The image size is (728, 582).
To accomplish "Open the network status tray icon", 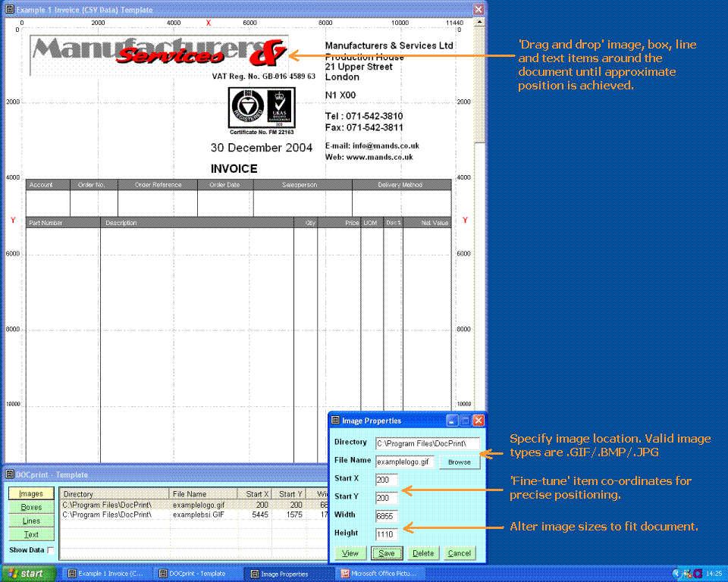I will tap(686, 574).
